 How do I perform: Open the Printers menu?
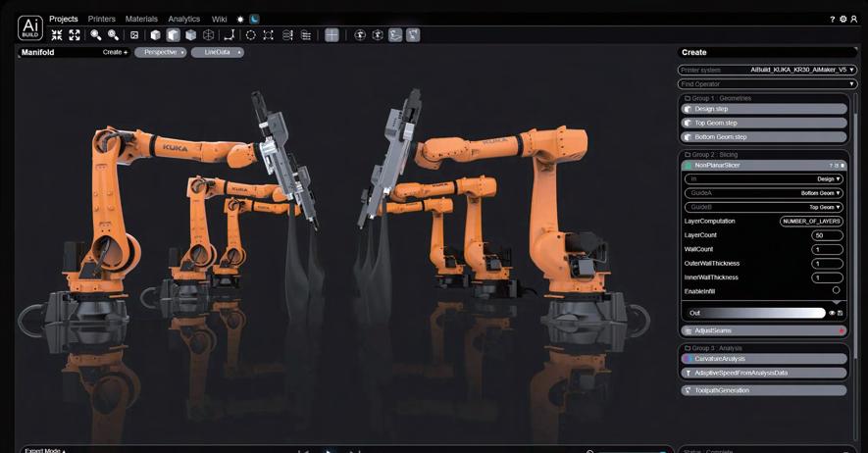pyautogui.click(x=102, y=19)
